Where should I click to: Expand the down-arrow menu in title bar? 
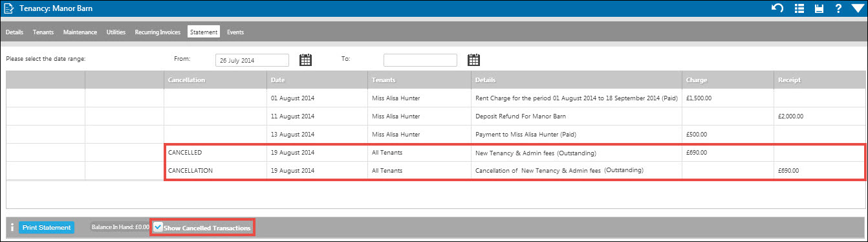[858, 8]
